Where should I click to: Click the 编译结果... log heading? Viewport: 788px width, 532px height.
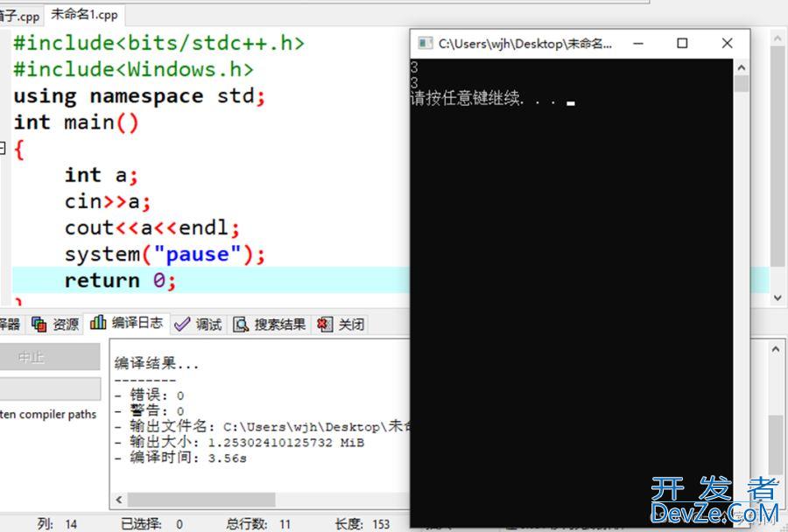tap(157, 363)
